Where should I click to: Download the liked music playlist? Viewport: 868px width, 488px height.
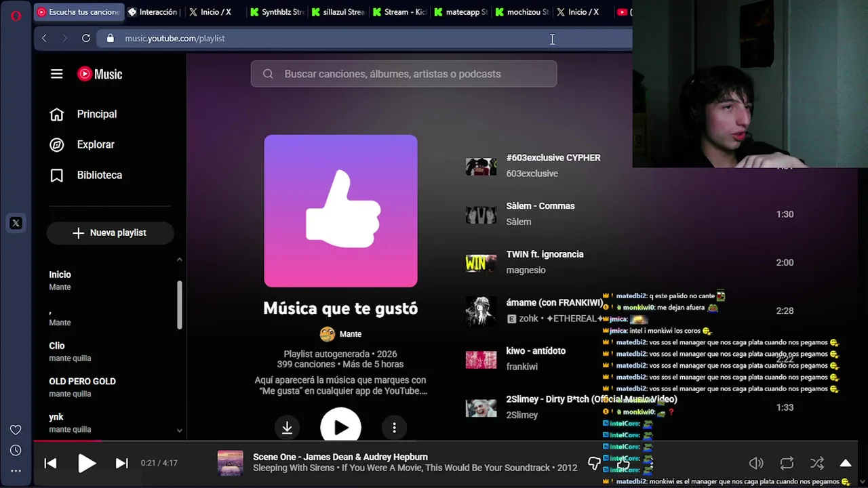pyautogui.click(x=287, y=427)
